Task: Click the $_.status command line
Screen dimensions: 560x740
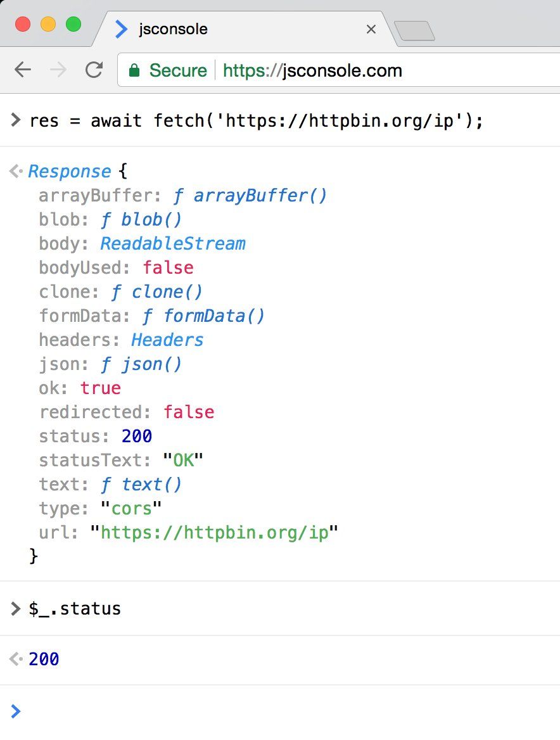Action: point(75,609)
